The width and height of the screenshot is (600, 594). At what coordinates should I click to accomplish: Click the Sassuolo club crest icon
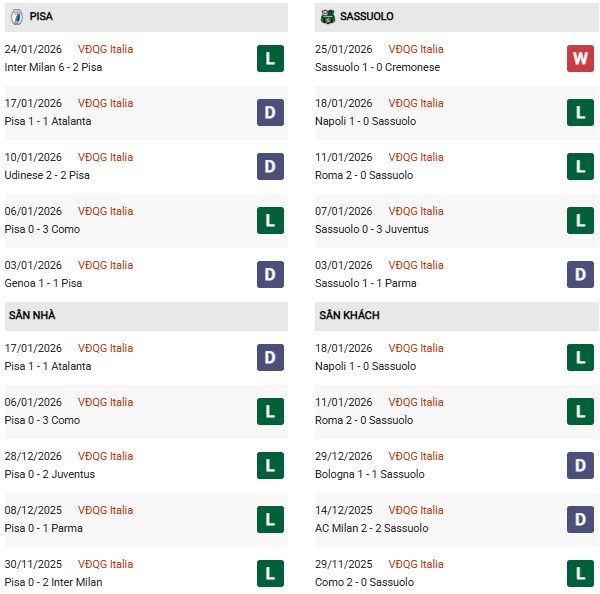tap(327, 17)
